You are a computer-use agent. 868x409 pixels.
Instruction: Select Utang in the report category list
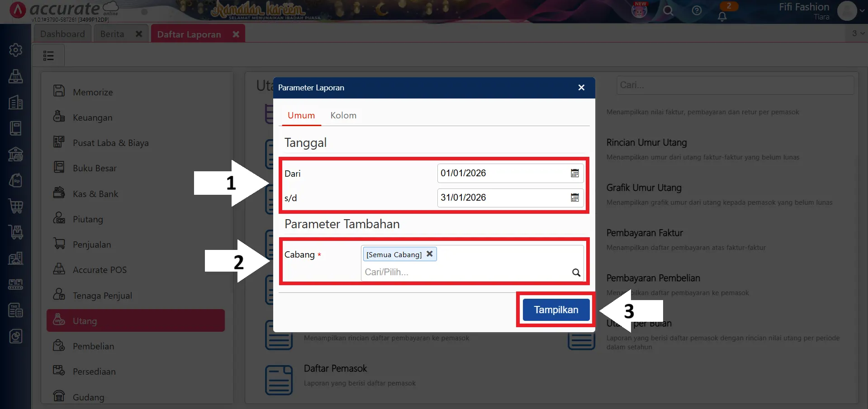click(85, 320)
